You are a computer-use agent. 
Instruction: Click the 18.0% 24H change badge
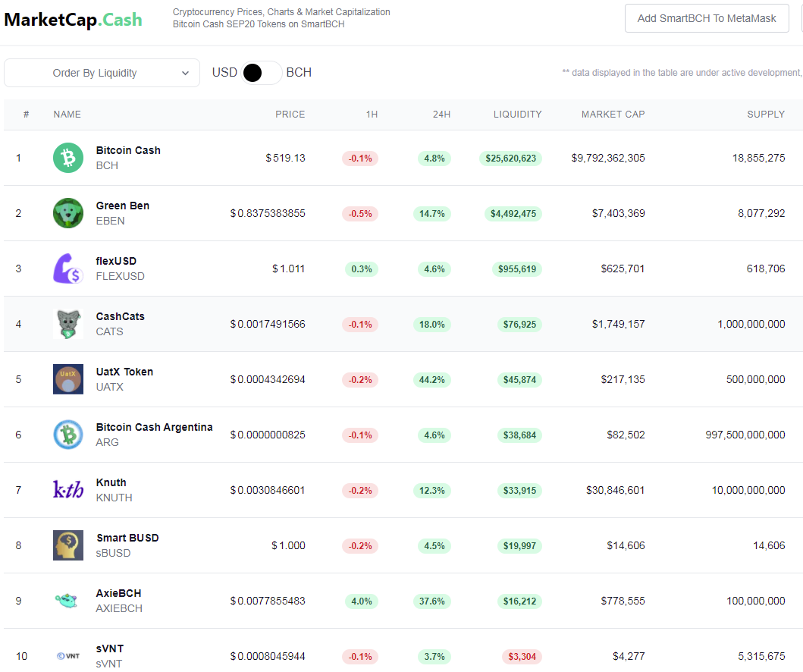point(431,324)
